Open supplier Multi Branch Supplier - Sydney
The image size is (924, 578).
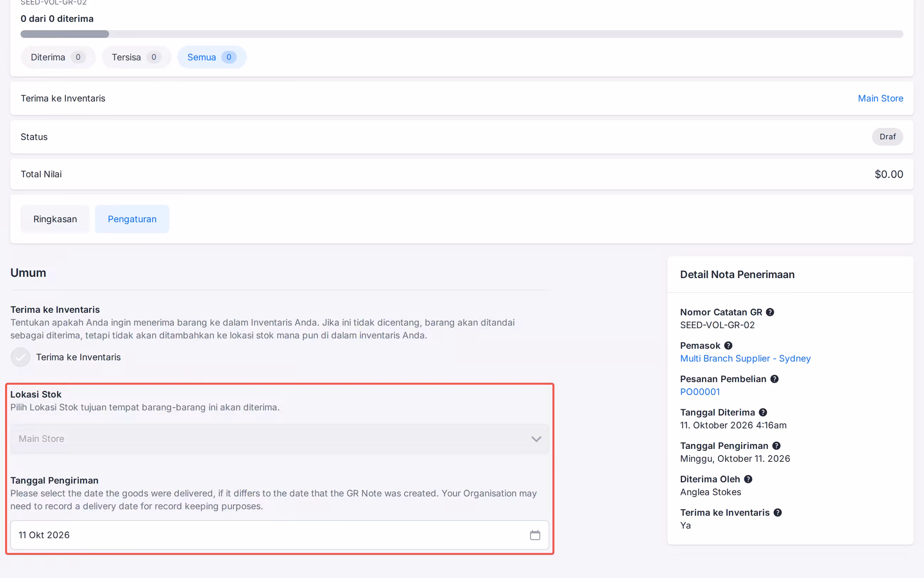745,359
